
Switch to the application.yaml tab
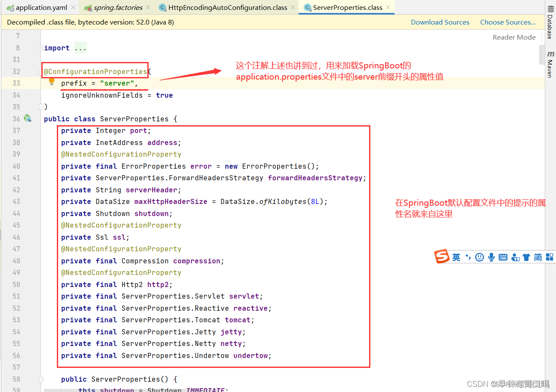point(40,7)
